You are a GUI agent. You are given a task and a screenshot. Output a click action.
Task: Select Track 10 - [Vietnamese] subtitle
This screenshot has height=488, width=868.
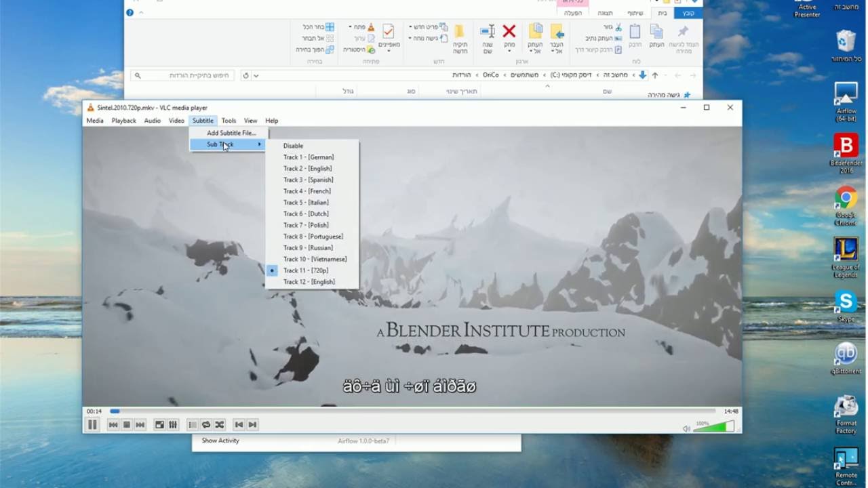pyautogui.click(x=312, y=259)
